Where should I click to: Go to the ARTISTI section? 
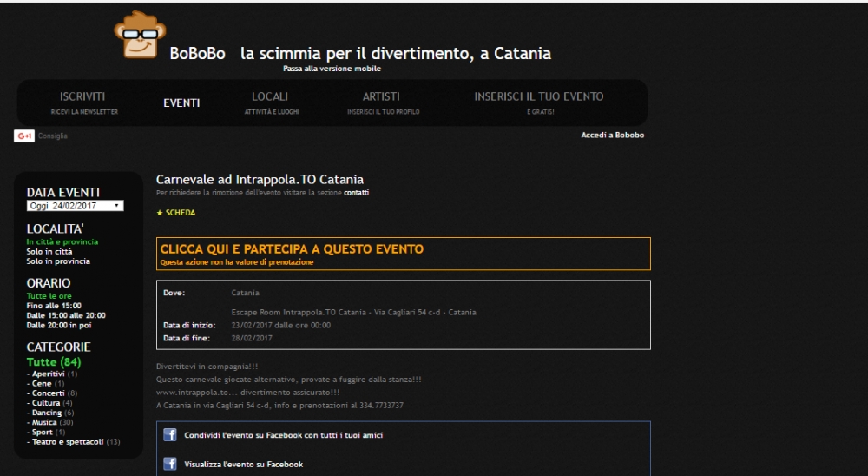click(x=381, y=102)
